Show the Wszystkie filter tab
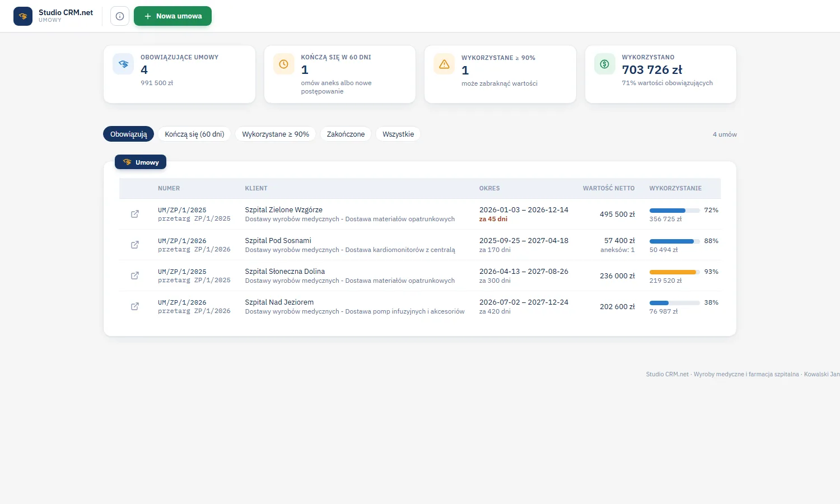 click(398, 134)
